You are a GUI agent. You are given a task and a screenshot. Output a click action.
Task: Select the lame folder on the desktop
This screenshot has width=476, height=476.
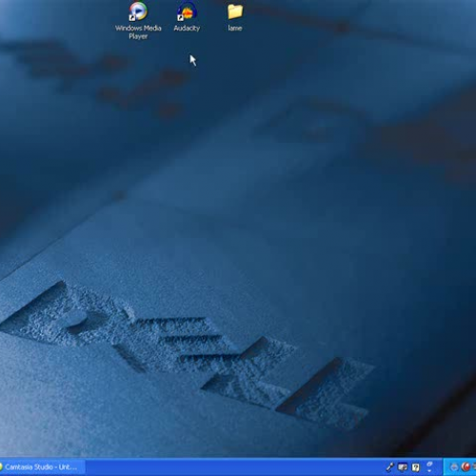pos(235,11)
